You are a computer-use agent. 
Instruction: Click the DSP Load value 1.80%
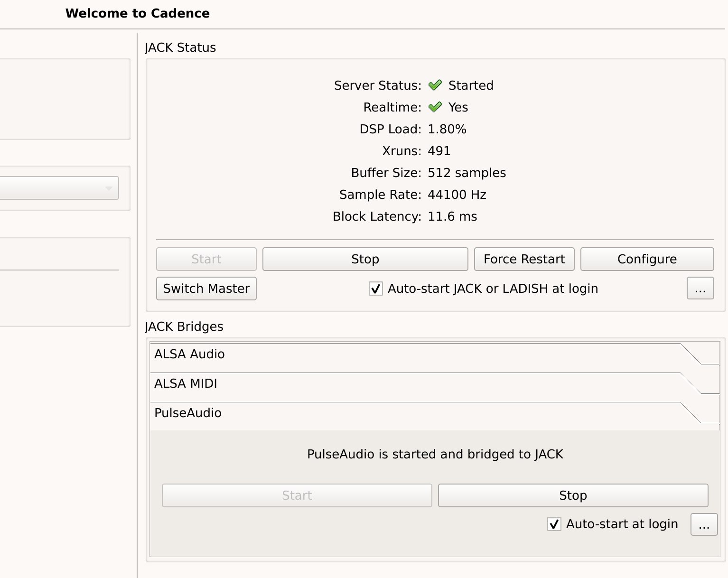447,129
